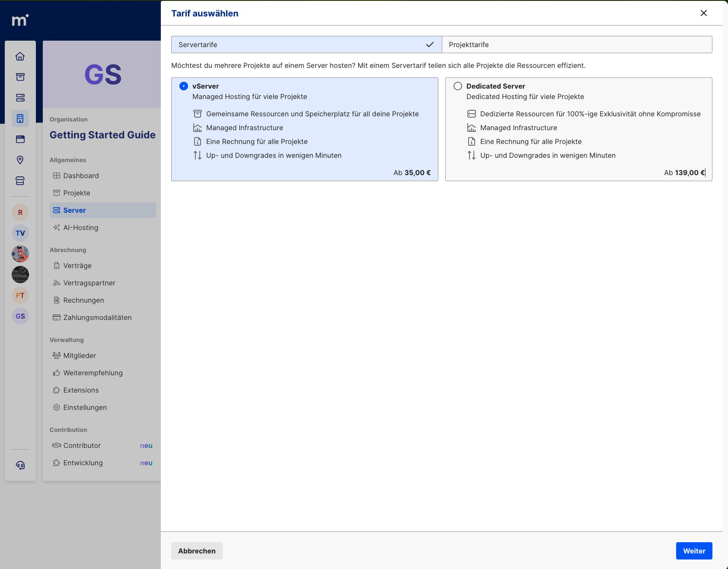Click the Abbrechen button
Viewport: 728px width, 569px height.
pos(197,551)
